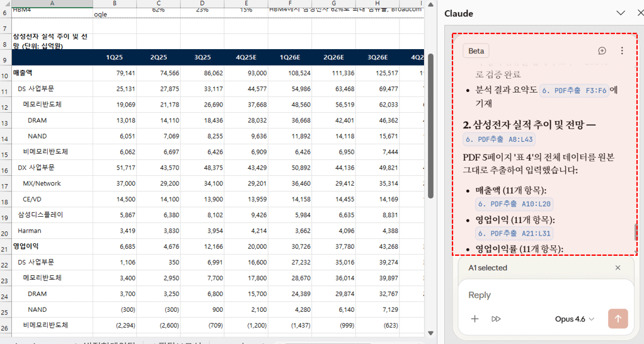The width and height of the screenshot is (644, 344).
Task: Select the Harman cell
Action: click(x=52, y=231)
